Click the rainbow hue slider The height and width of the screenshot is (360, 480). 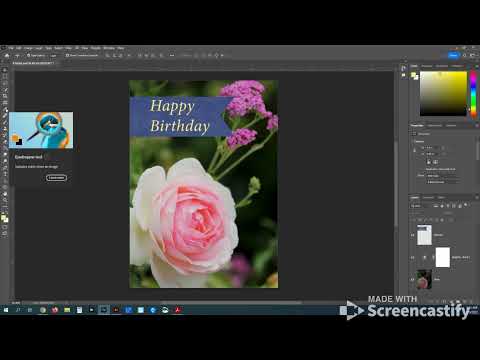point(473,94)
